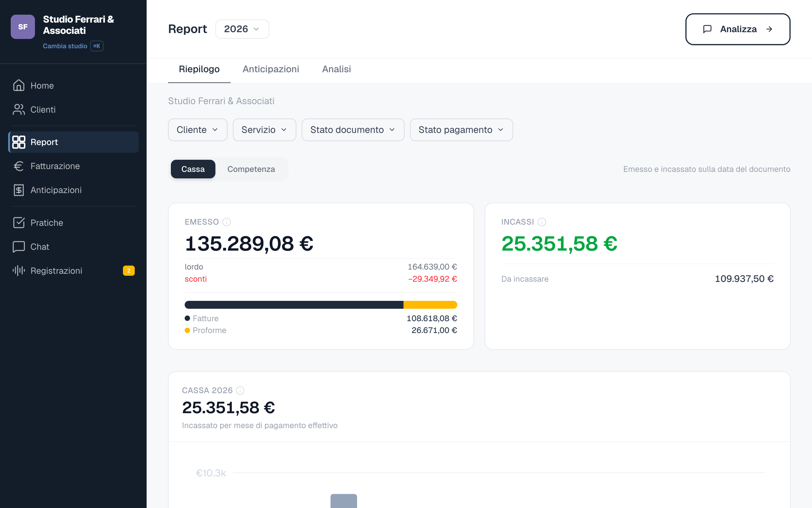The image size is (812, 508).
Task: Click the info icon next to CASSA 2026
Action: click(240, 390)
